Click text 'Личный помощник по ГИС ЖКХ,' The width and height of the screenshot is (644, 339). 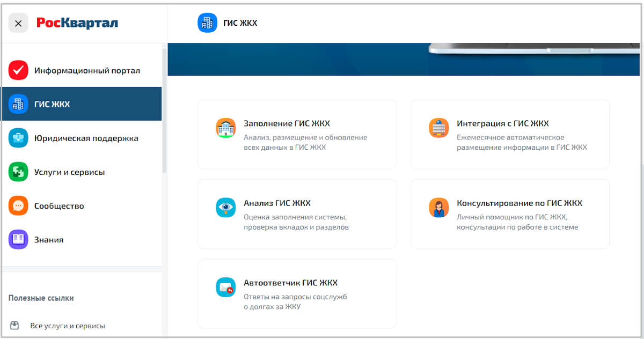[x=512, y=217]
